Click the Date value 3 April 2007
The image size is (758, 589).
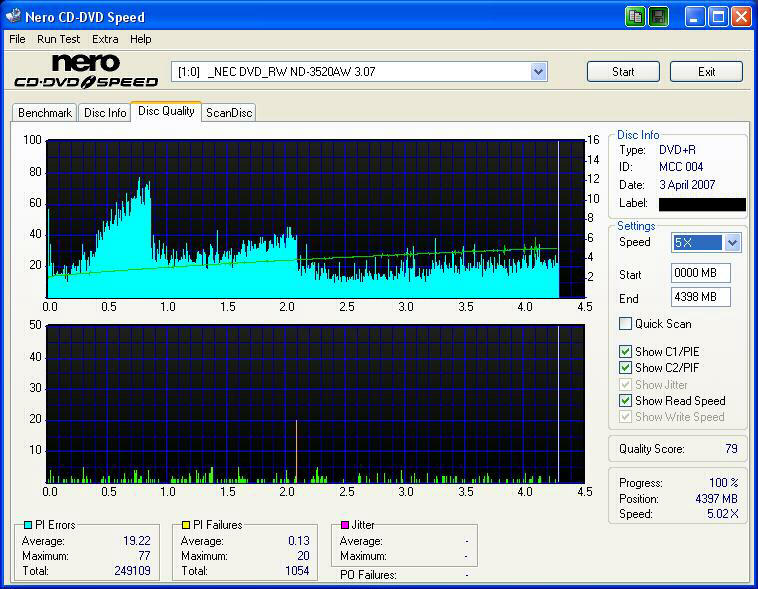click(x=687, y=185)
